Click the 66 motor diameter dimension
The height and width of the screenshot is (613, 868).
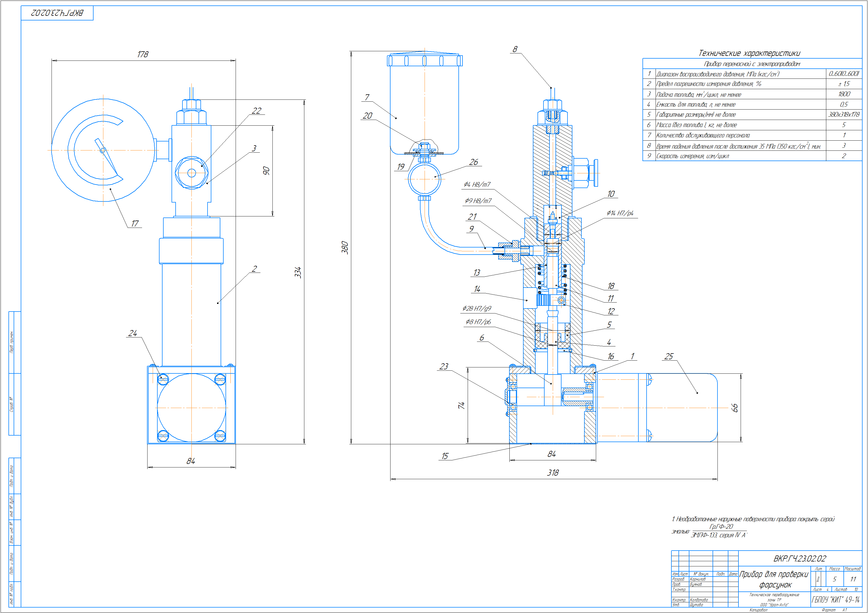pyautogui.click(x=735, y=408)
